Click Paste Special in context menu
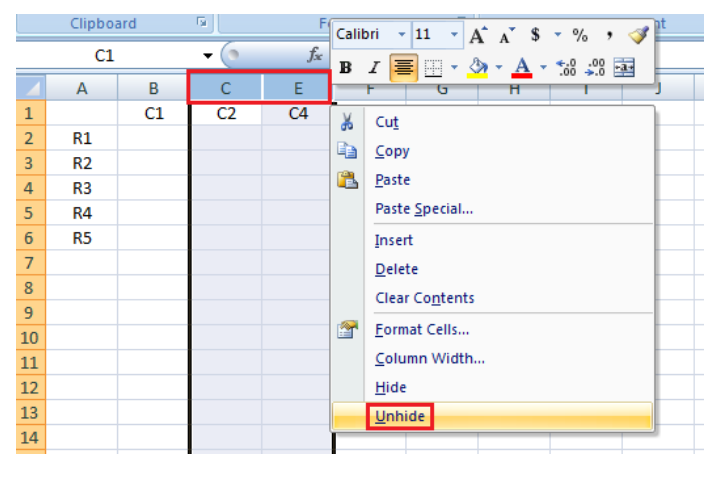 [x=423, y=209]
